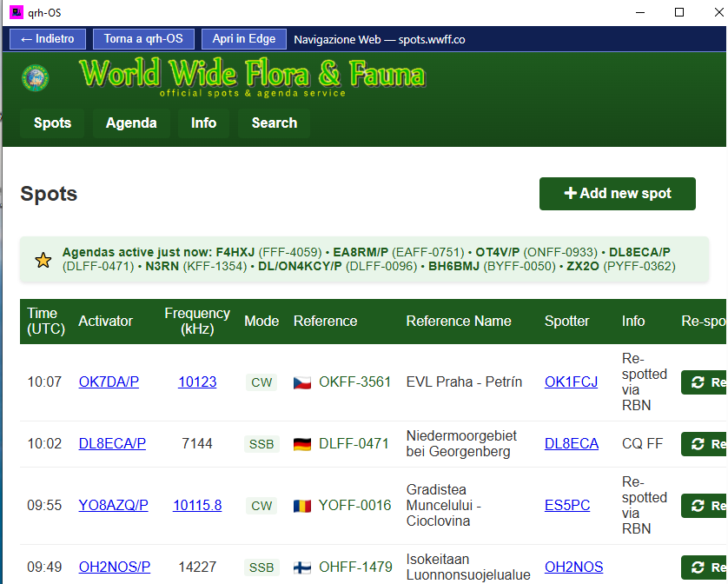728x584 pixels.
Task: Click the SSB mode badge for OH2NOS/P
Action: click(x=261, y=567)
